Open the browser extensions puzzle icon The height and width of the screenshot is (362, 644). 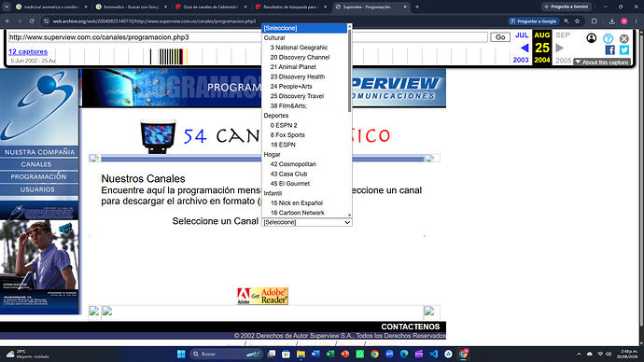[594, 21]
